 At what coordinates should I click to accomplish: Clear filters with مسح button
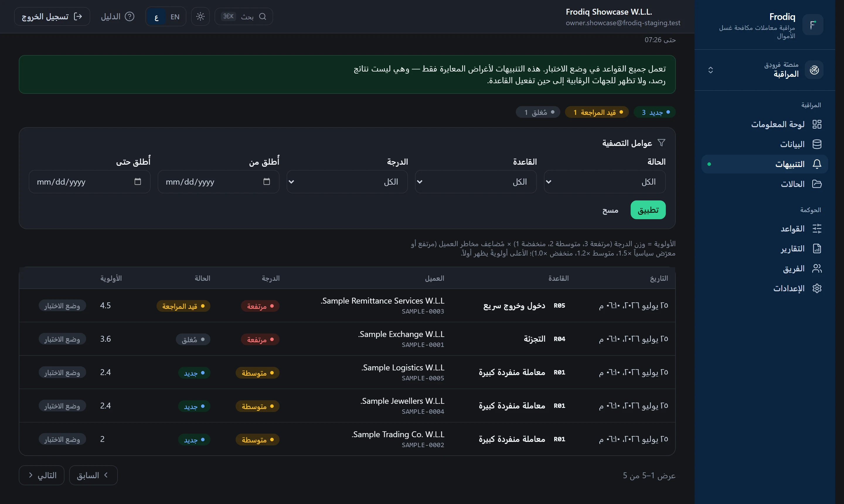(610, 210)
